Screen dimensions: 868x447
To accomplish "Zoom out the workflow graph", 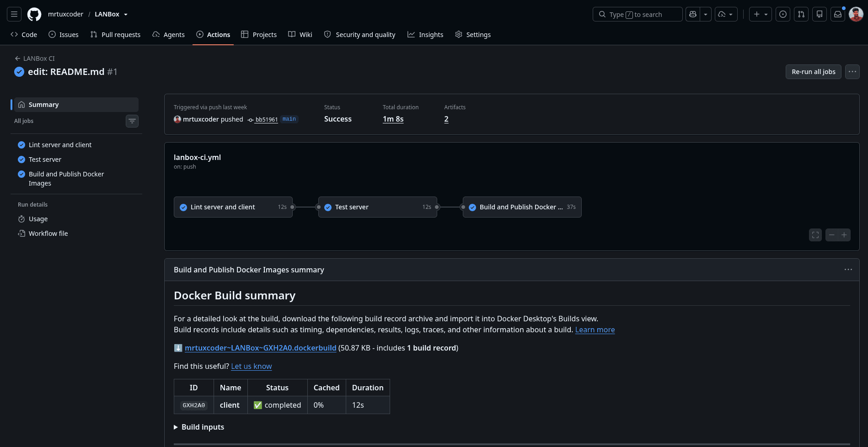I will point(832,235).
